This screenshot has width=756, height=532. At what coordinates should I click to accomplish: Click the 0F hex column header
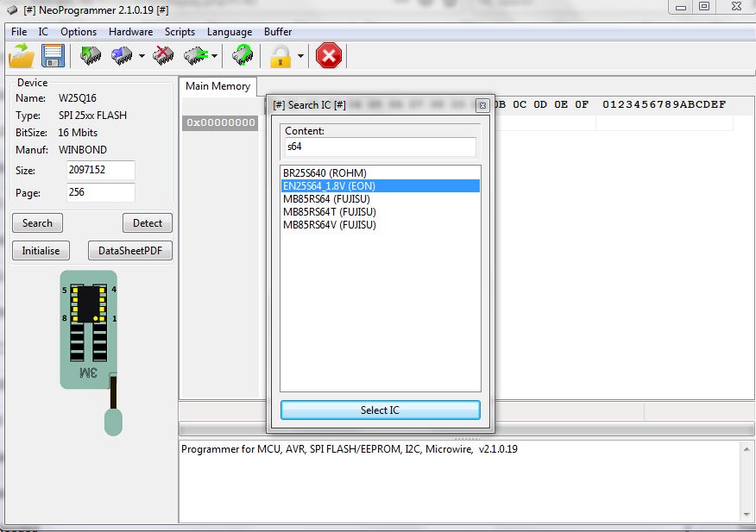(582, 104)
